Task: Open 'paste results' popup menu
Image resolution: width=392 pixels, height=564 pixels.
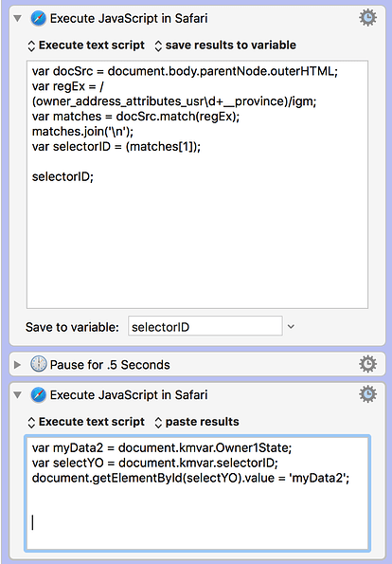Action: coord(197,422)
